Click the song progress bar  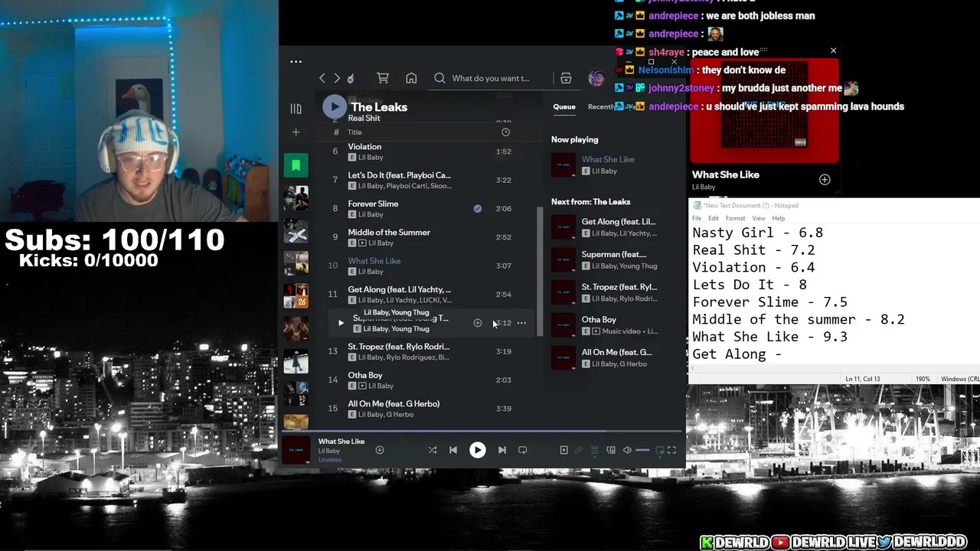click(482, 432)
